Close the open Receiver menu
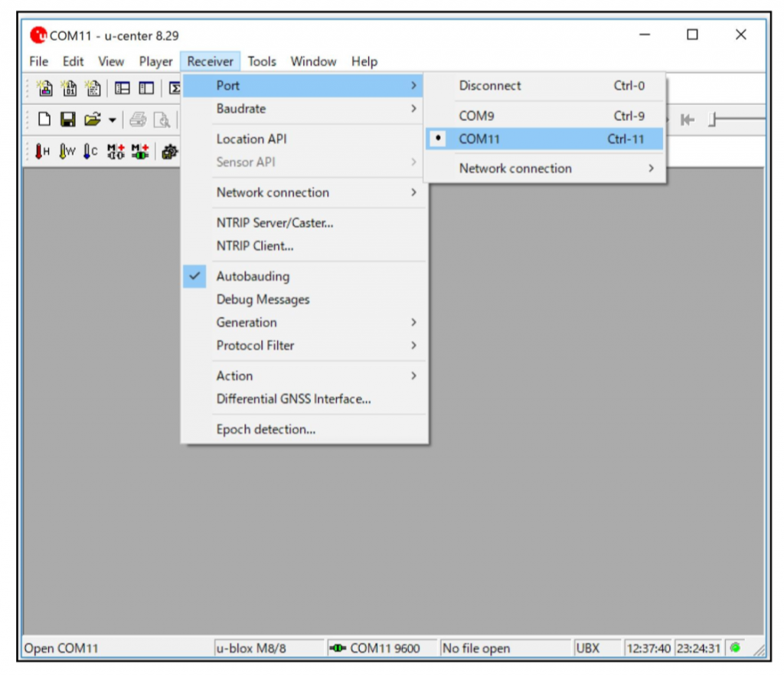 (211, 61)
